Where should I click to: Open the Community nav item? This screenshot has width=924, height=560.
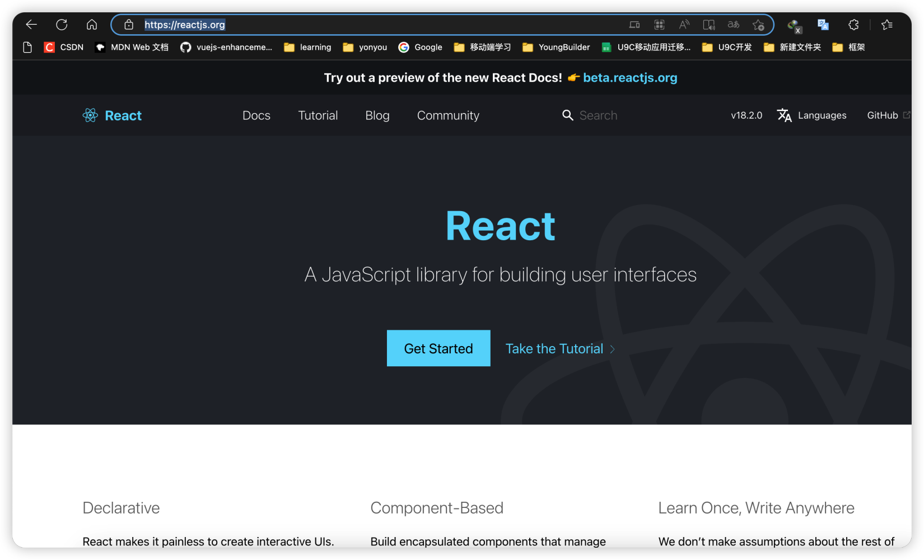pos(448,115)
